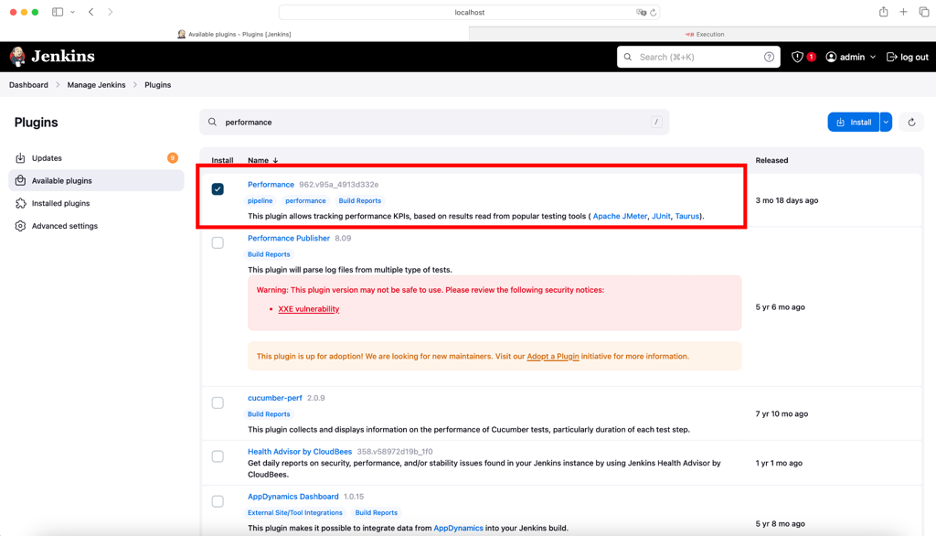Open the cucumber-perf plugin link

pos(275,398)
